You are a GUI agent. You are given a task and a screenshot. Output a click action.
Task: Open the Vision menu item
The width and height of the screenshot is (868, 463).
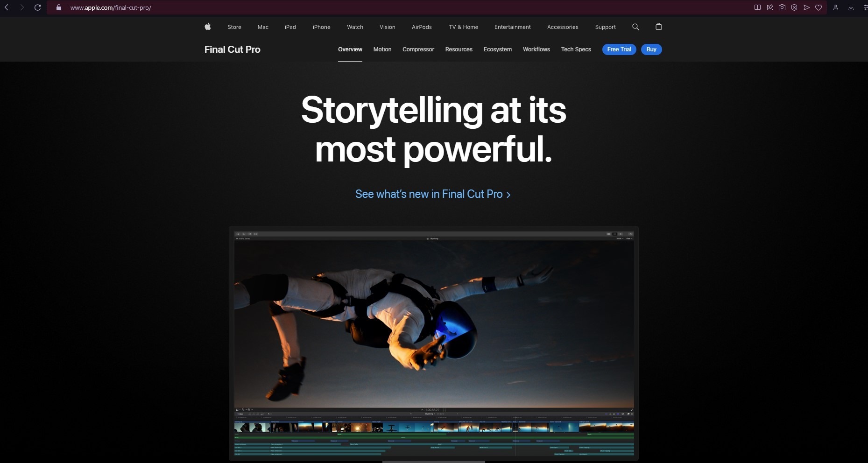click(x=388, y=27)
